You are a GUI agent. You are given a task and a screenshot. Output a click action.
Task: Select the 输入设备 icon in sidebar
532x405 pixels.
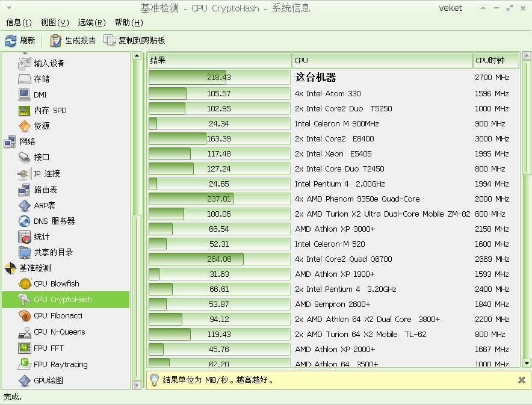[25, 63]
